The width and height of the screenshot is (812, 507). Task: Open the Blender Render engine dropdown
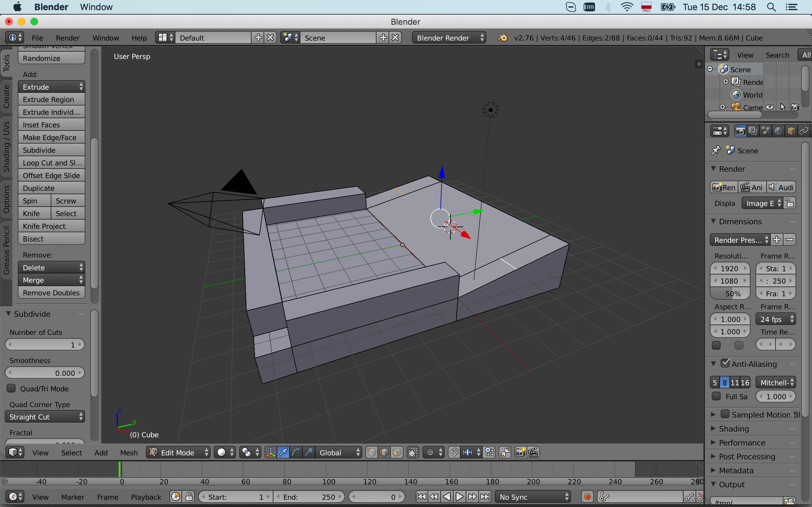(x=449, y=38)
